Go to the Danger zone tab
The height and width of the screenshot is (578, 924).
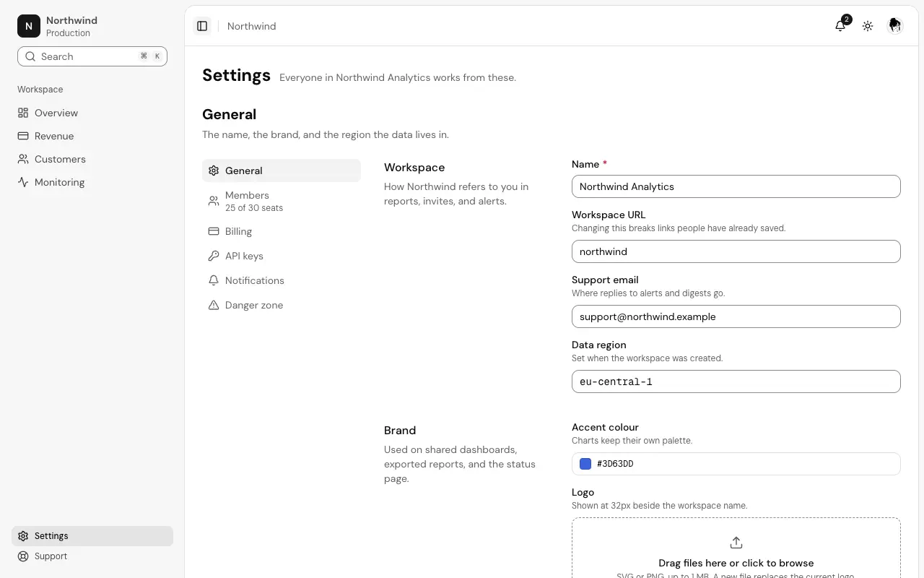pos(282,305)
